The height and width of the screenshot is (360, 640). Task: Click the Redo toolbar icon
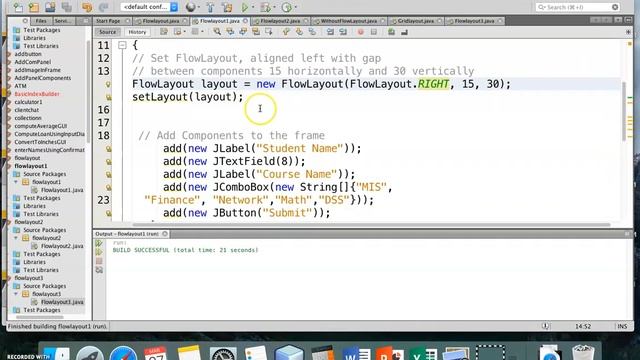(104, 7)
